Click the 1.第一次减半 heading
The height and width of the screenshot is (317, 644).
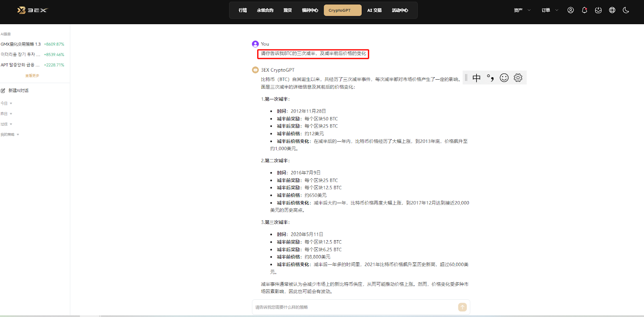tap(275, 99)
